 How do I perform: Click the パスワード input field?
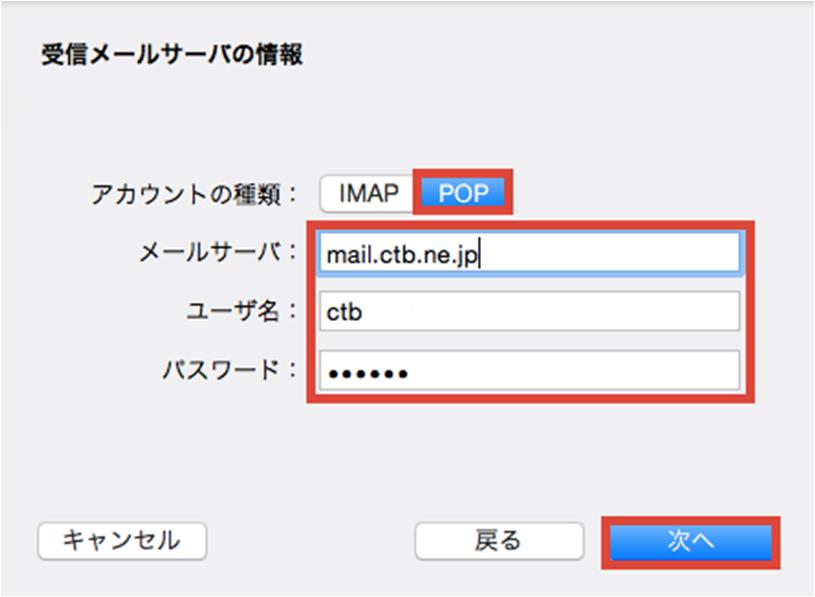(529, 370)
